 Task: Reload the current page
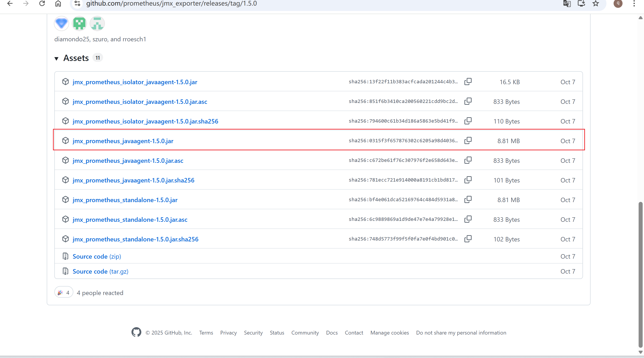[42, 4]
